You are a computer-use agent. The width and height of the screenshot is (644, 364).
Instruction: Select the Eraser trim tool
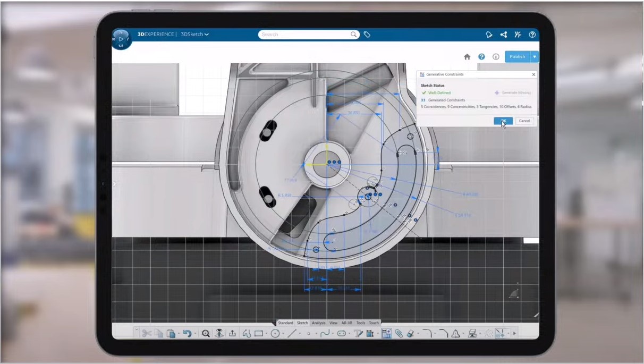point(410,334)
